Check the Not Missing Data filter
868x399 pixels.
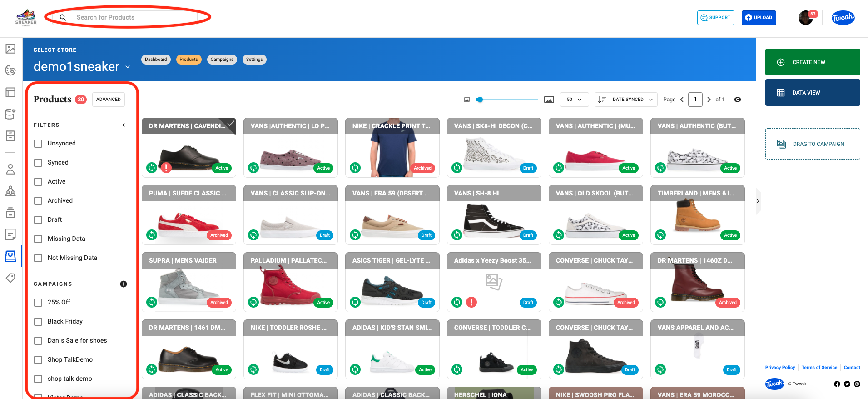click(x=38, y=258)
